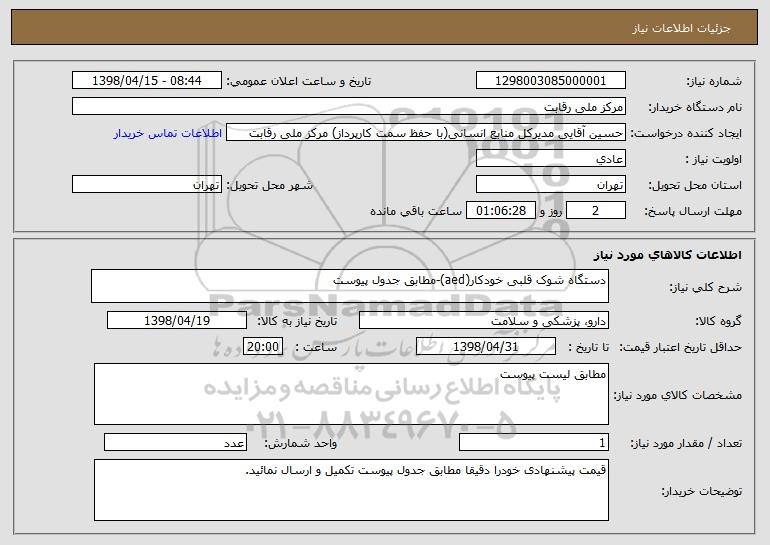The image size is (770, 545).
Task: Select the general description field دستگاه شوک قلبی خودکار
Action: (x=350, y=286)
